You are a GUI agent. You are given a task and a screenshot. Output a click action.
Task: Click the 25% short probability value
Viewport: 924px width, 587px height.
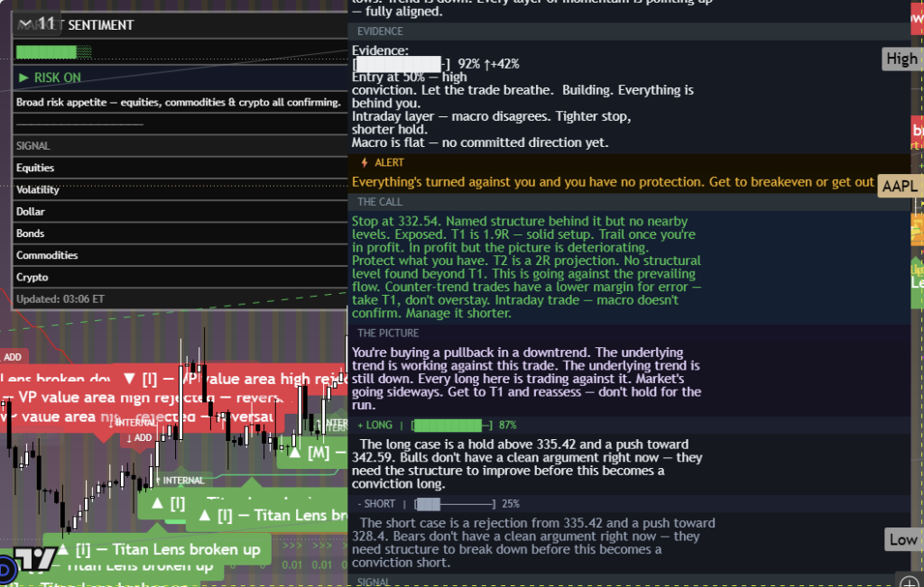tap(511, 504)
